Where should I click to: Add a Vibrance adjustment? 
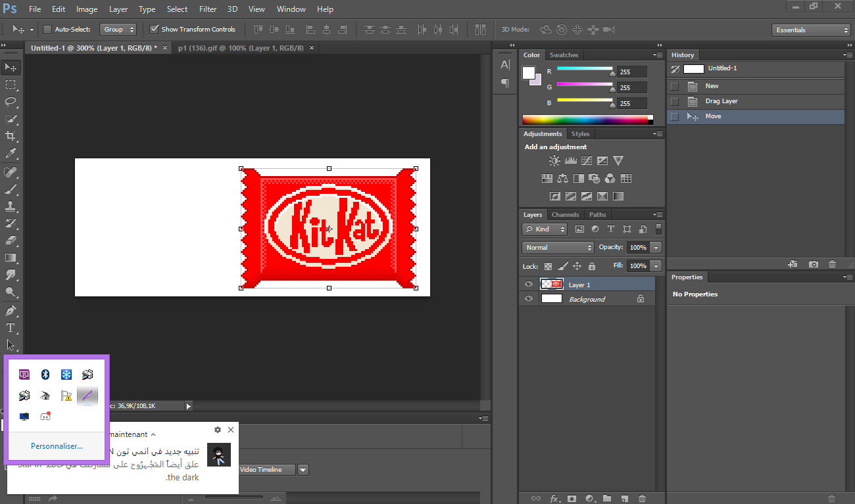pyautogui.click(x=618, y=160)
